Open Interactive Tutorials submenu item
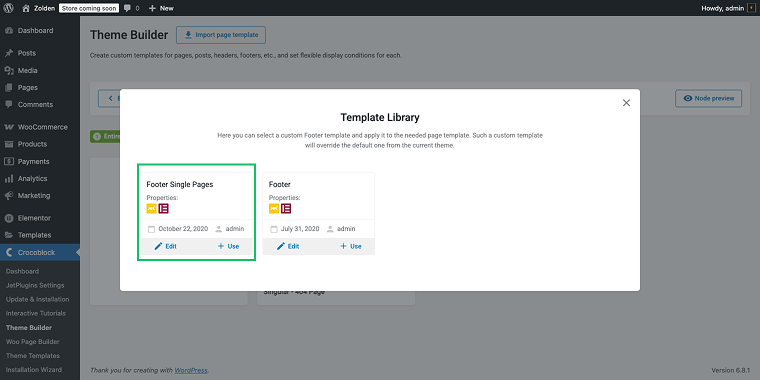The height and width of the screenshot is (380, 760). pyautogui.click(x=35, y=314)
